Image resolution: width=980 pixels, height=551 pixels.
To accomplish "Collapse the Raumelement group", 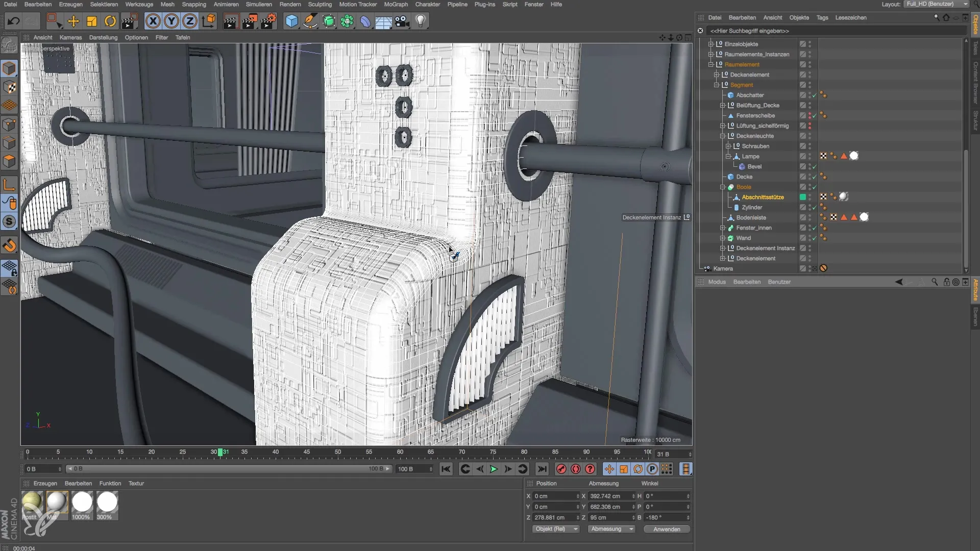I will pos(710,65).
